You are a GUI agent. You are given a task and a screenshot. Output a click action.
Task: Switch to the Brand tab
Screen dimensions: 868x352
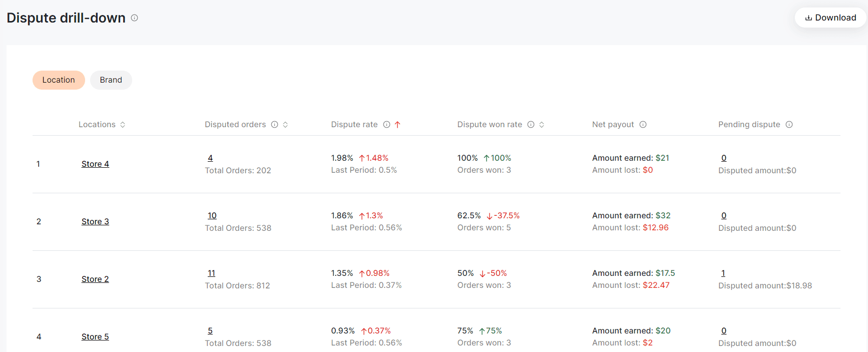(111, 80)
